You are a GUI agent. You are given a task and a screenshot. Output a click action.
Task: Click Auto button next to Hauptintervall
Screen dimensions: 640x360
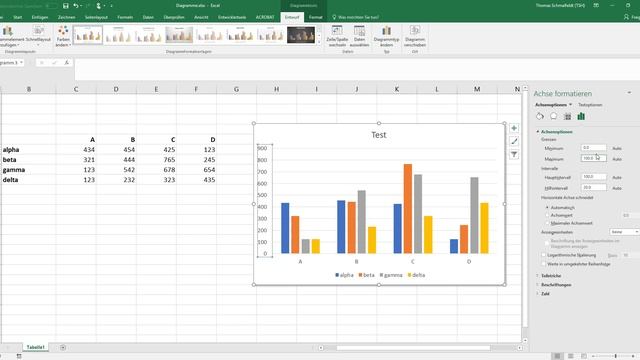[x=617, y=178]
